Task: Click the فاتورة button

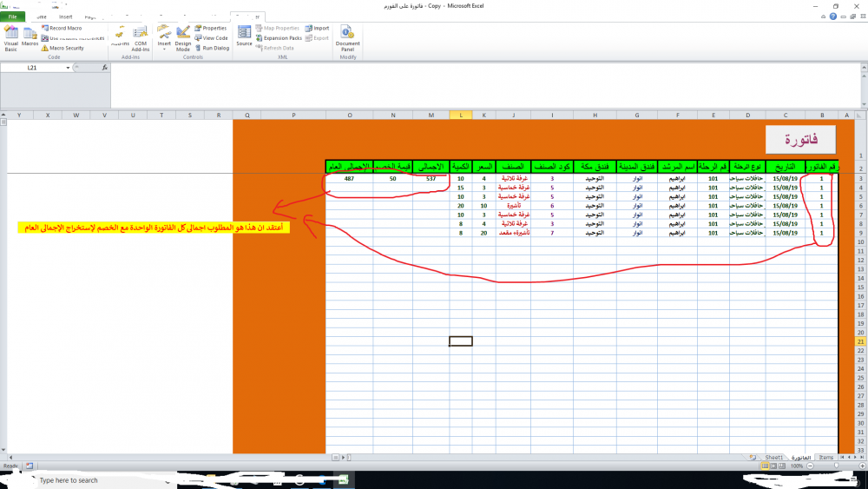Action: point(800,140)
